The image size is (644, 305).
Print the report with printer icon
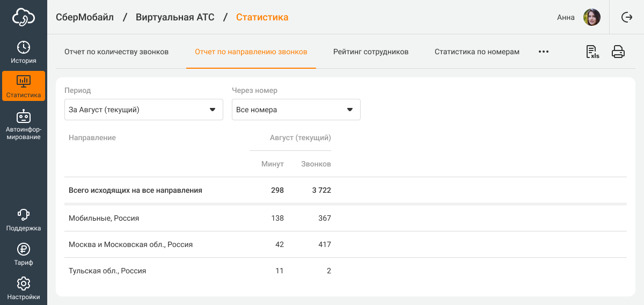pos(618,52)
